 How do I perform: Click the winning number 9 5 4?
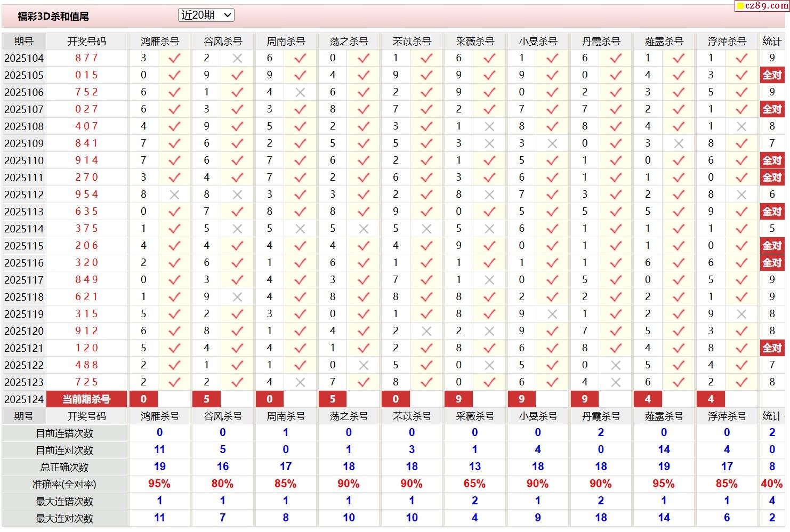coord(86,194)
